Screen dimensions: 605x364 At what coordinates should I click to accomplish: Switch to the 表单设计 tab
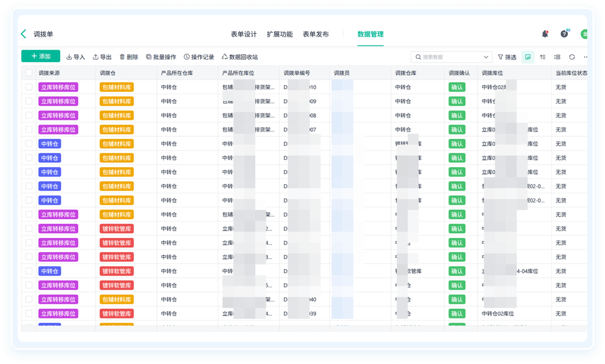[x=244, y=34]
